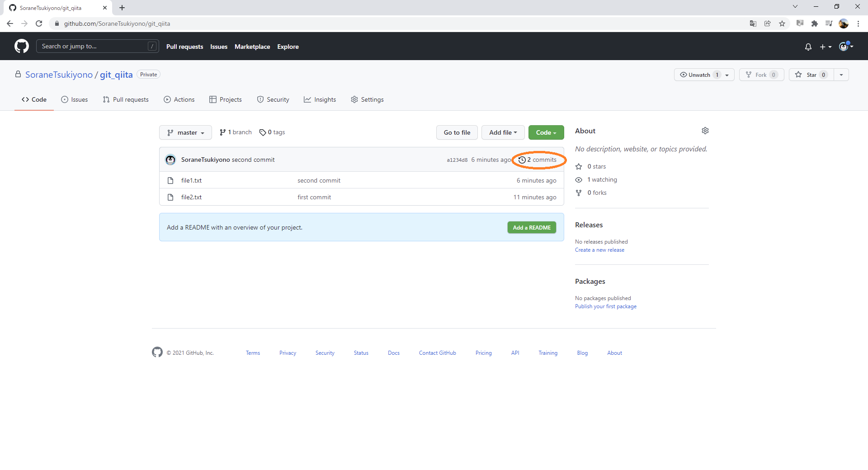Click the Add a README button
868x470 pixels.
532,227
